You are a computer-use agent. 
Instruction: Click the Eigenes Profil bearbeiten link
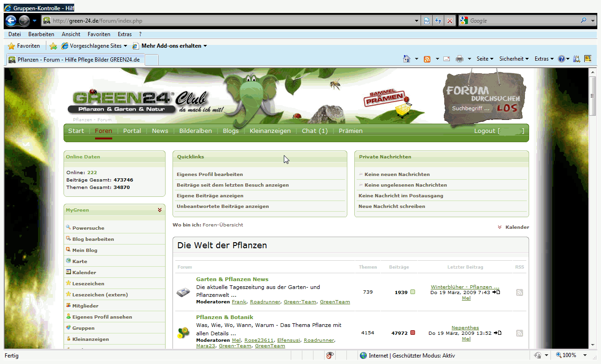[210, 175]
